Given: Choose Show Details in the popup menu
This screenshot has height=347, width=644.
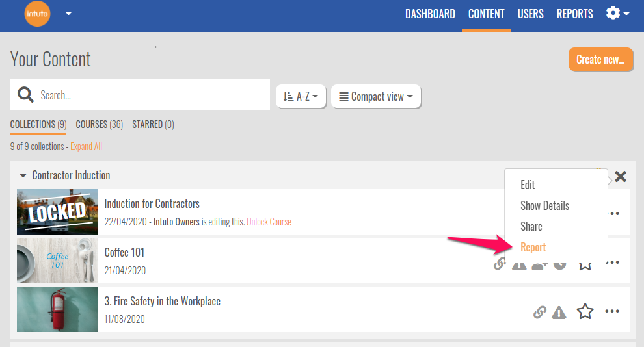Looking at the screenshot, I should (544, 206).
